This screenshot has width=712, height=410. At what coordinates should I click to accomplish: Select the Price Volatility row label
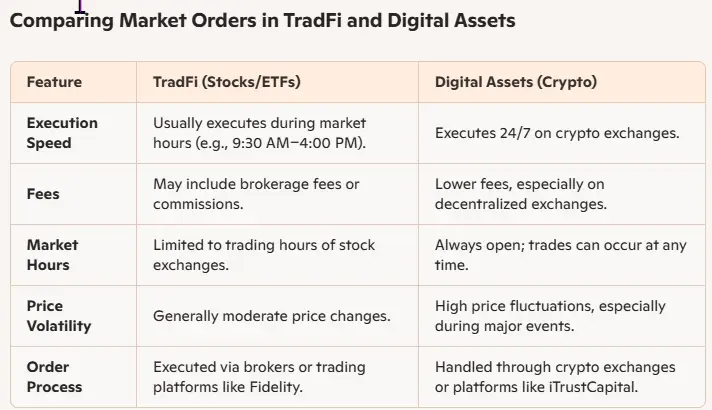[58, 316]
